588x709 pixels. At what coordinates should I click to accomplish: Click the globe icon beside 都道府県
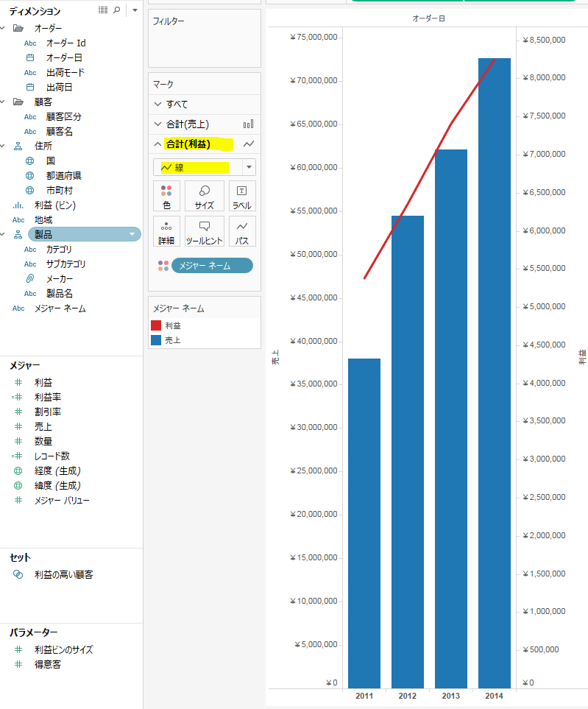coord(30,175)
